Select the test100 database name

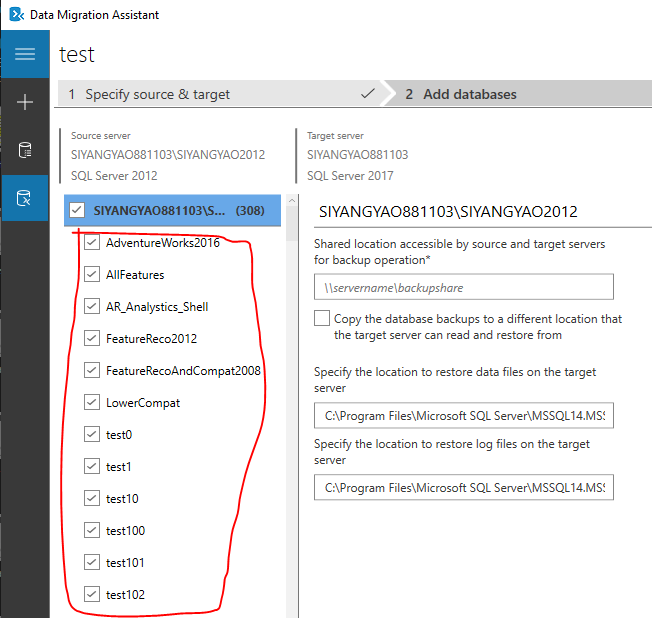[x=125, y=531]
